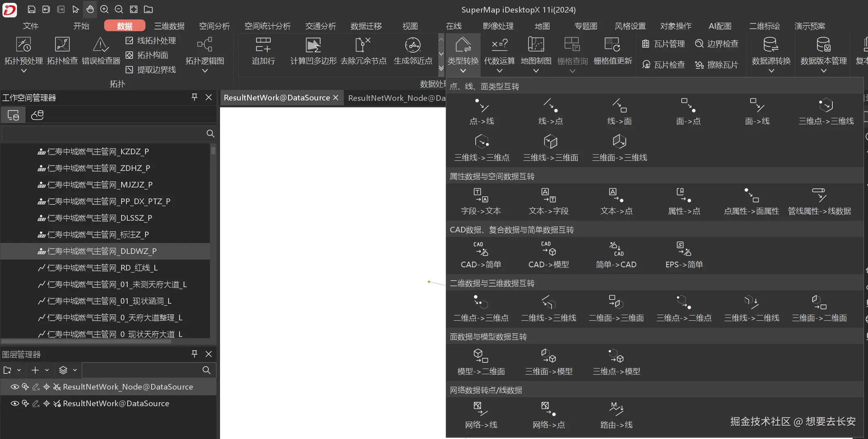Image resolution: width=868 pixels, height=439 pixels.
Task: Open the 数据版本管理 dropdown
Action: [823, 71]
